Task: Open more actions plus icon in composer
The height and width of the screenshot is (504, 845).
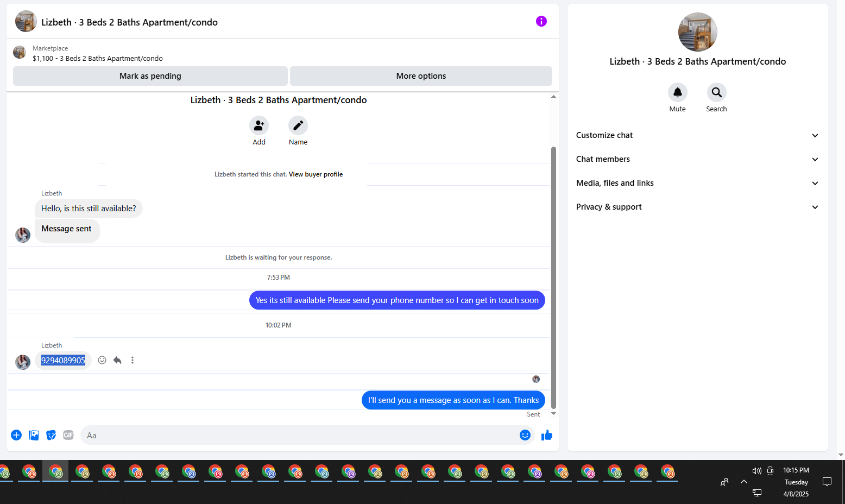Action: (16, 435)
